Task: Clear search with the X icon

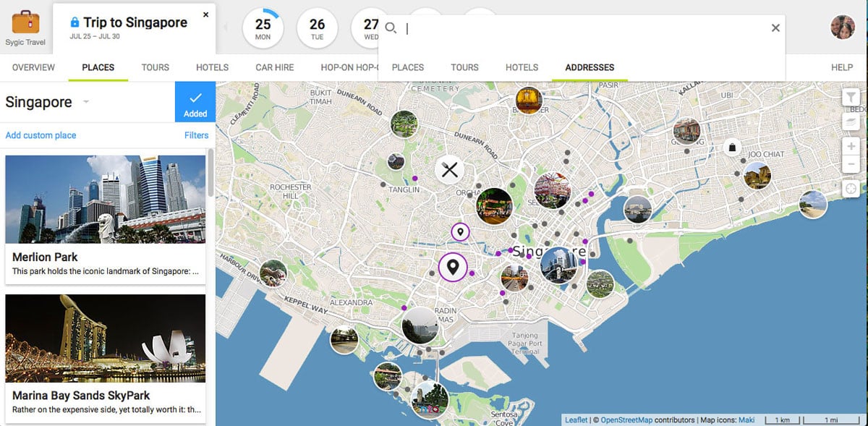Action: coord(775,28)
